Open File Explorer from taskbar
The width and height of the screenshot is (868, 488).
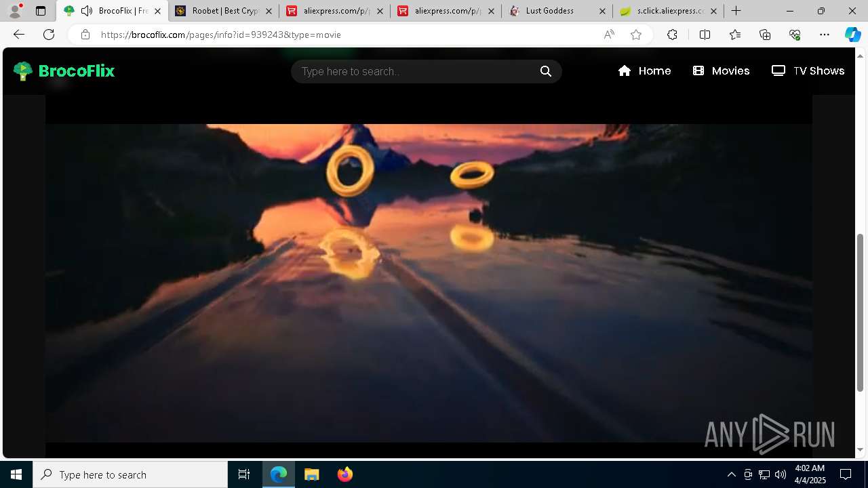tap(312, 474)
